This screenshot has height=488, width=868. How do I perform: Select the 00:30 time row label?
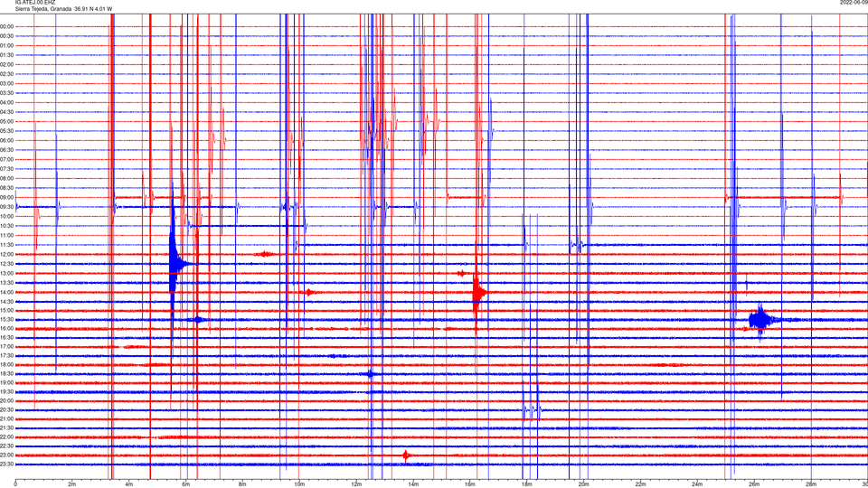7,36
